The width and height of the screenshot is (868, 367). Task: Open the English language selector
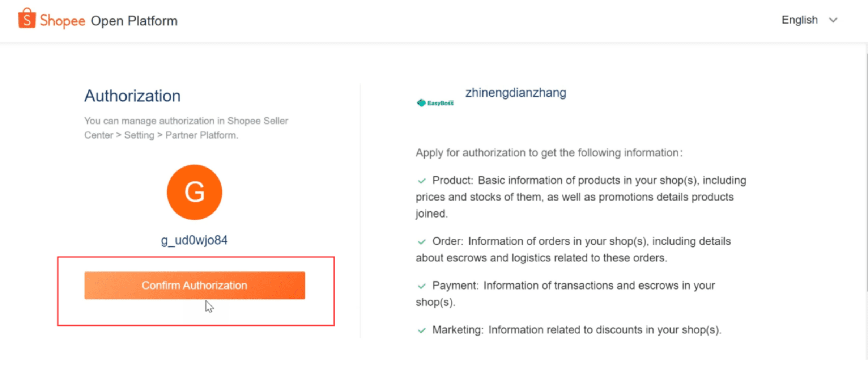pos(809,20)
